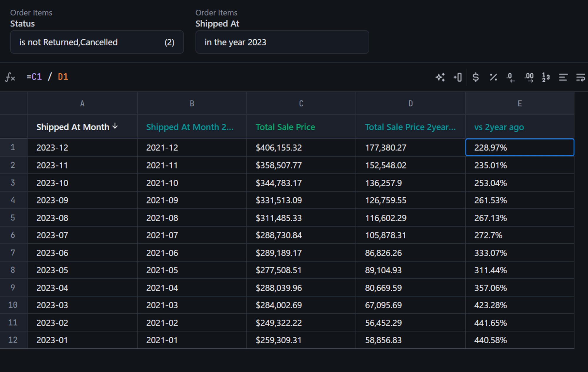This screenshot has height=372, width=588.
Task: Click the (2) count in Status filter
Action: 169,42
